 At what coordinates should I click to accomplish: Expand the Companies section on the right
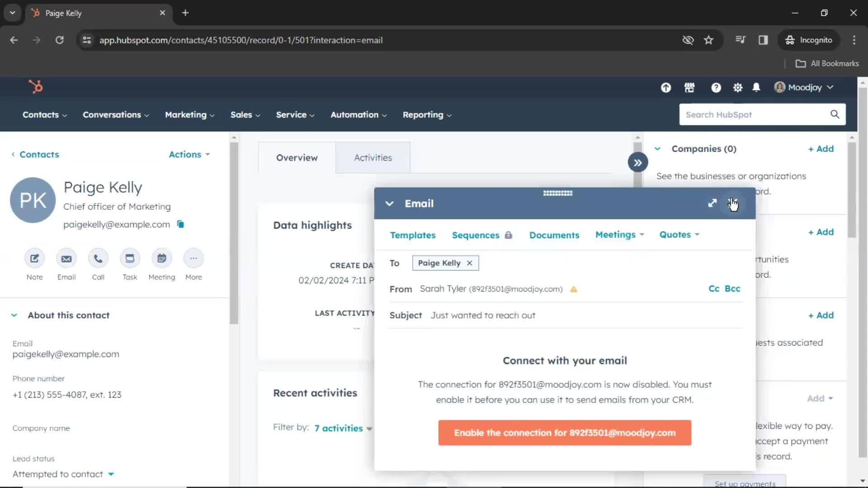(658, 148)
